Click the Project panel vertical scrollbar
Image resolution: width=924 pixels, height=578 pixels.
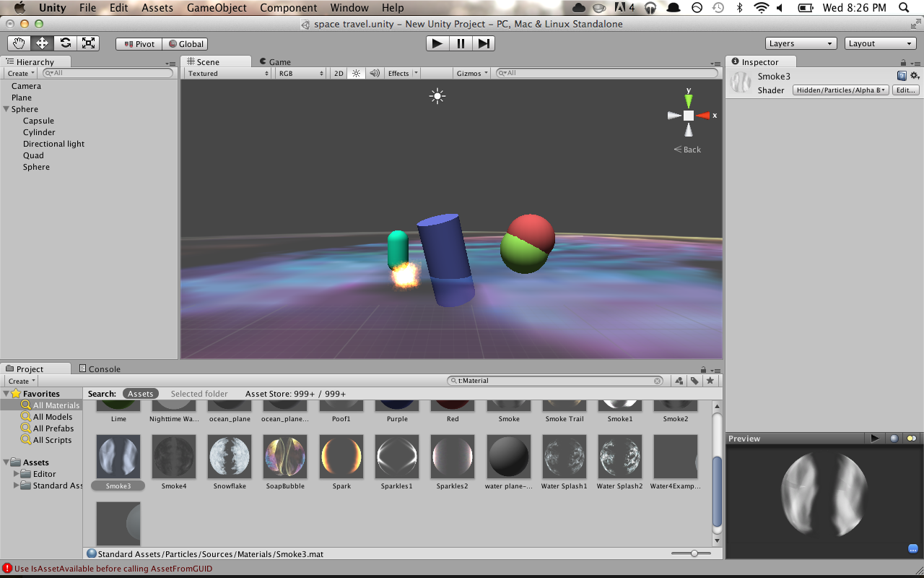click(717, 491)
